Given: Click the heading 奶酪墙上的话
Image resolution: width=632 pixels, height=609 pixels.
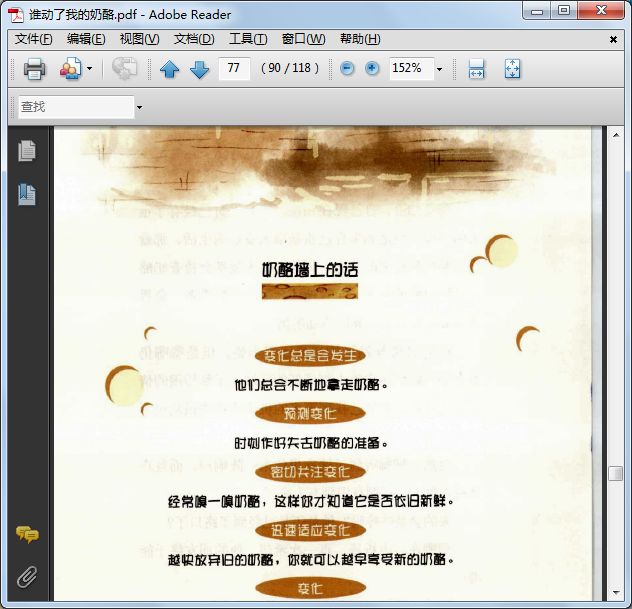Looking at the screenshot, I should point(310,270).
